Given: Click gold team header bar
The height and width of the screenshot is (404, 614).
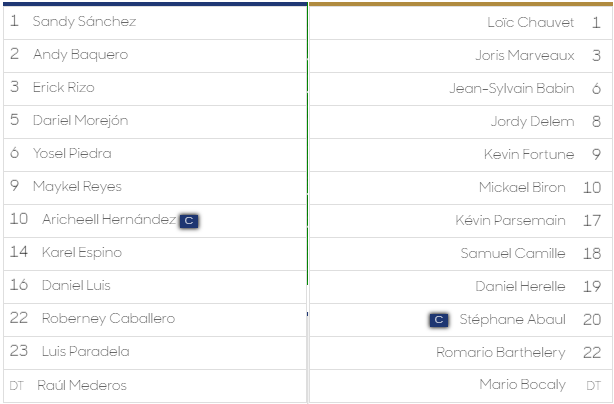Looking at the screenshot, I should [x=461, y=4].
